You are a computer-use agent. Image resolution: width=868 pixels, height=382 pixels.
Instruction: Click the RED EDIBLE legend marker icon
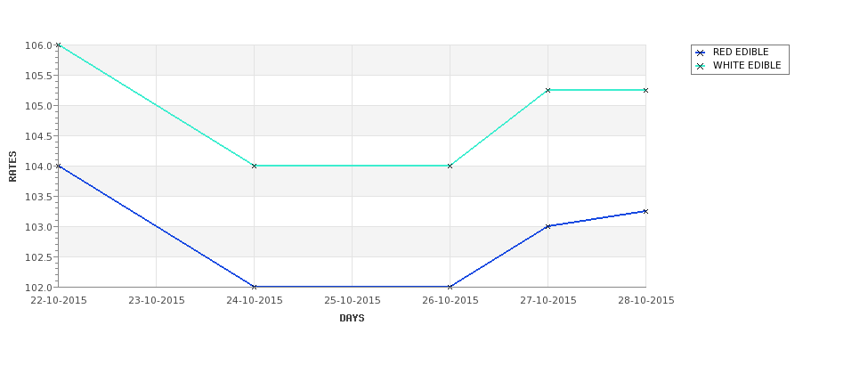(x=701, y=53)
